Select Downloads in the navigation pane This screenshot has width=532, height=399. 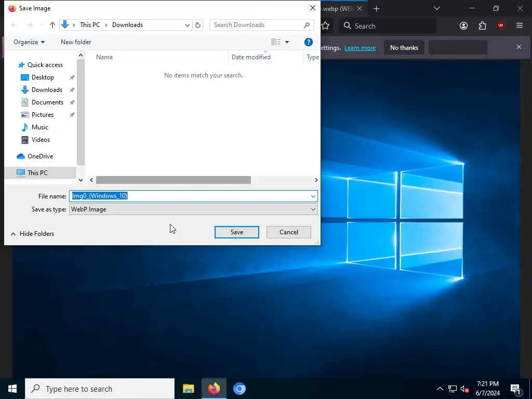click(x=47, y=90)
